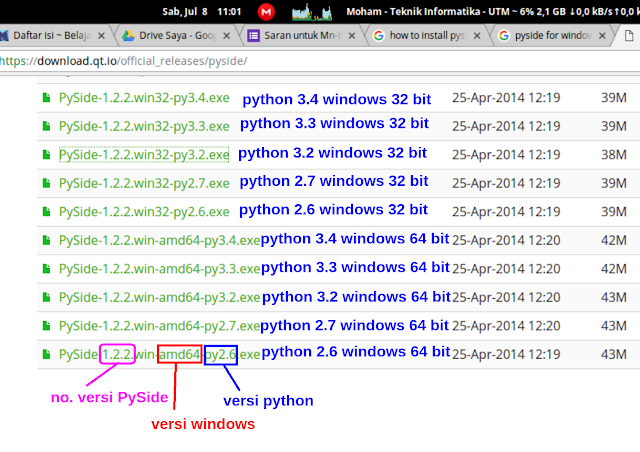
Task: Click '25-Apr-2014 12:19' in win32-py3.4 row
Action: pos(506,98)
